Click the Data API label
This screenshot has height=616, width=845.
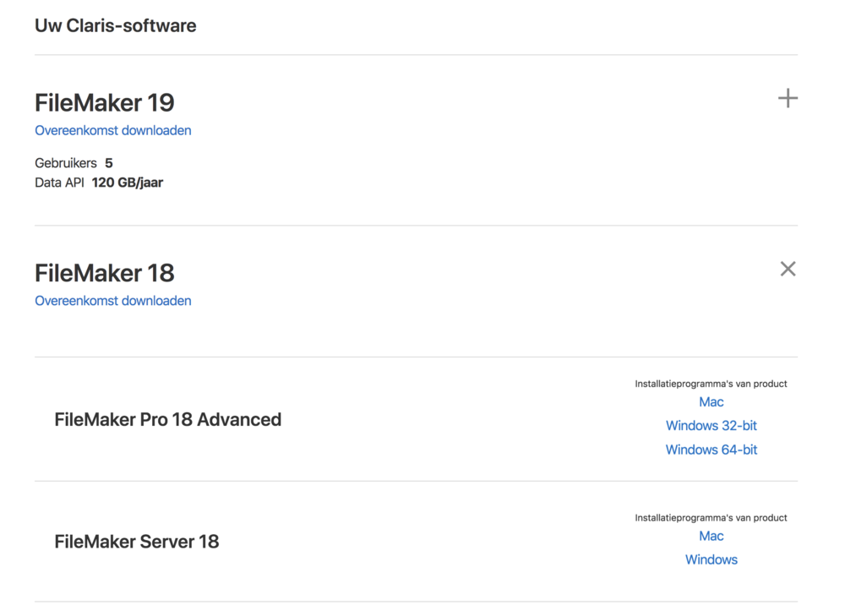[59, 183]
